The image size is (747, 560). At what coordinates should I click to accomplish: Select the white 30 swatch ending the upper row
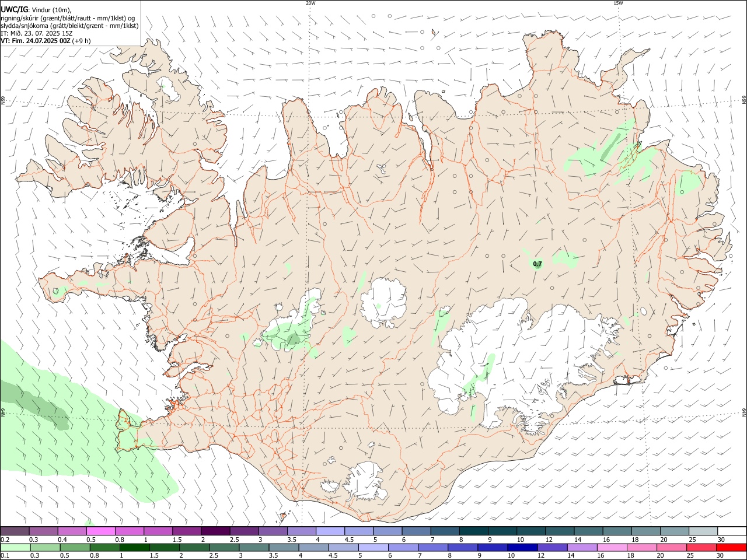tap(732, 531)
